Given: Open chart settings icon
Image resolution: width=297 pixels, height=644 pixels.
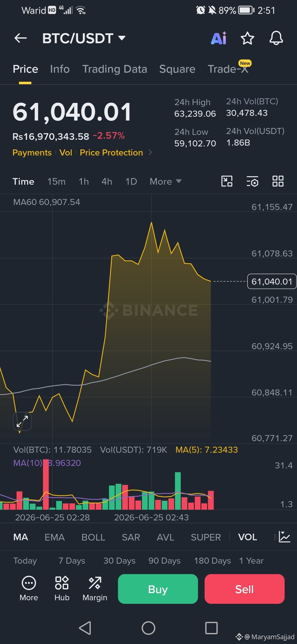Looking at the screenshot, I should [x=252, y=181].
